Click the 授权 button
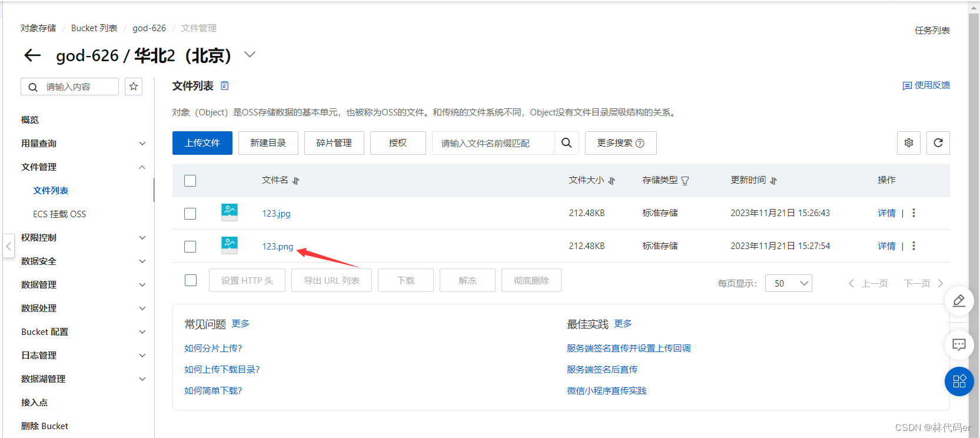The height and width of the screenshot is (438, 980). click(398, 143)
